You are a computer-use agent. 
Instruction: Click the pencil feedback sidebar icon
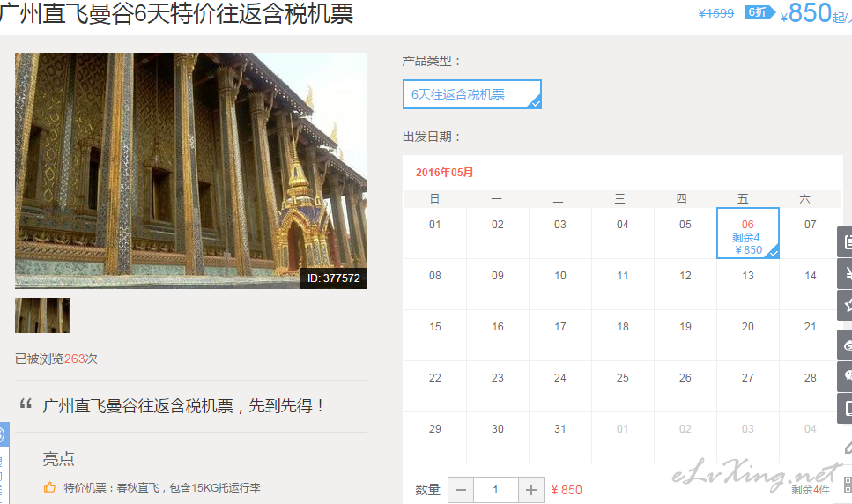click(x=844, y=446)
